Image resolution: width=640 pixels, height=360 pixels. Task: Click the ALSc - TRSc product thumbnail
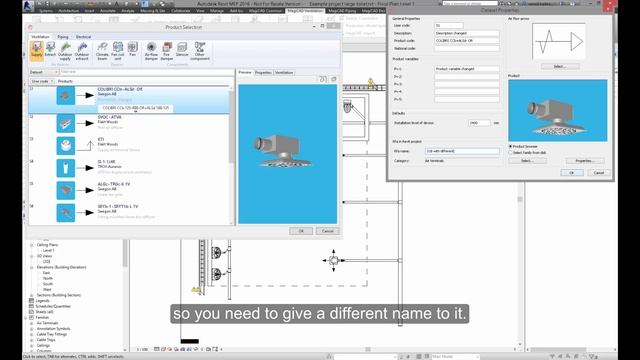click(66, 190)
